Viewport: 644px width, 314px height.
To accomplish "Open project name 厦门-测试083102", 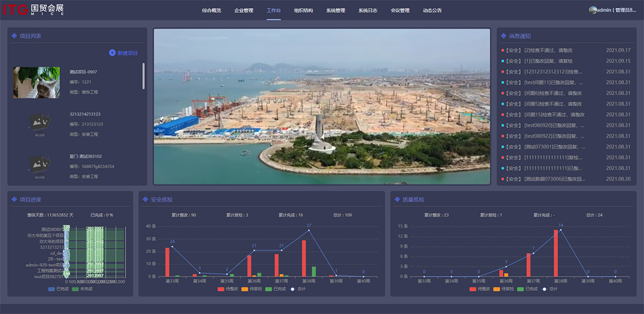I will coord(86,156).
